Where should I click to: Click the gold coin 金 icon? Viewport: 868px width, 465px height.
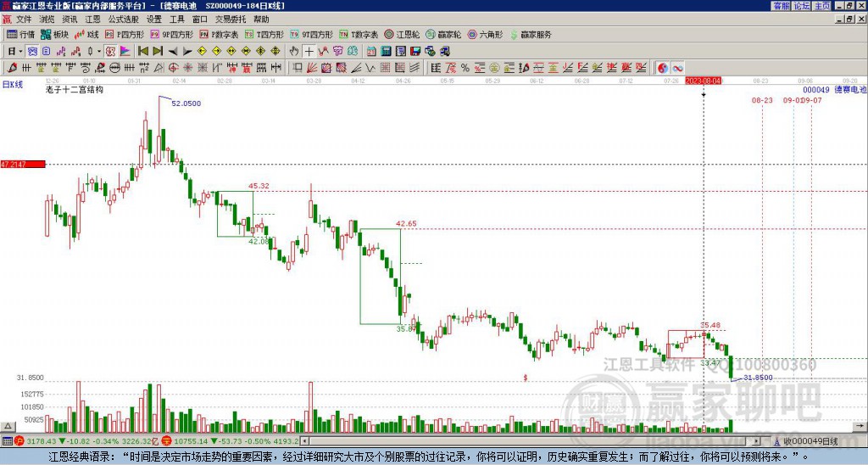point(494,68)
